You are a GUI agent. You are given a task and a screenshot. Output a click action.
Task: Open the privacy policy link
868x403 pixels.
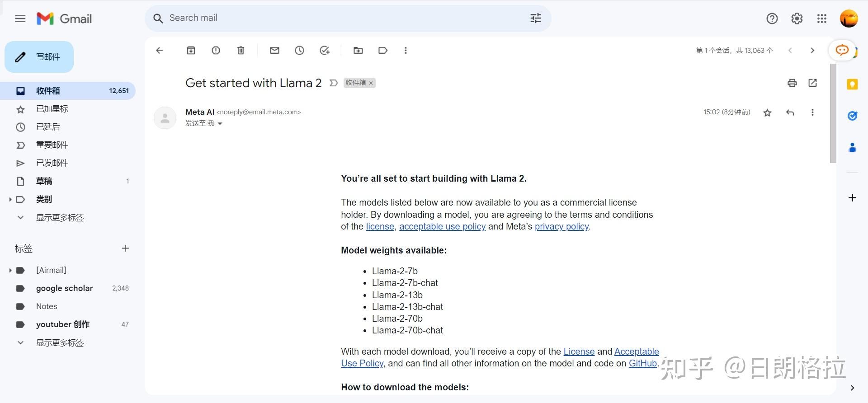pyautogui.click(x=561, y=227)
